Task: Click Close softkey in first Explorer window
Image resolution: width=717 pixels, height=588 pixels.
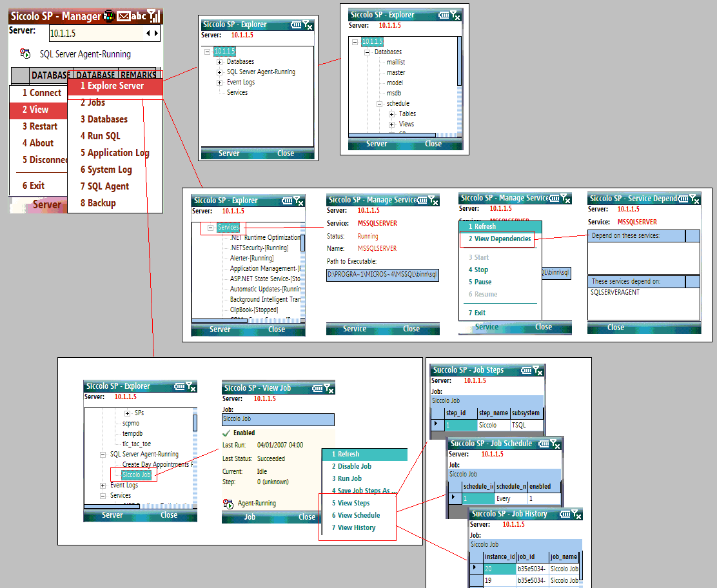Action: pyautogui.click(x=286, y=153)
